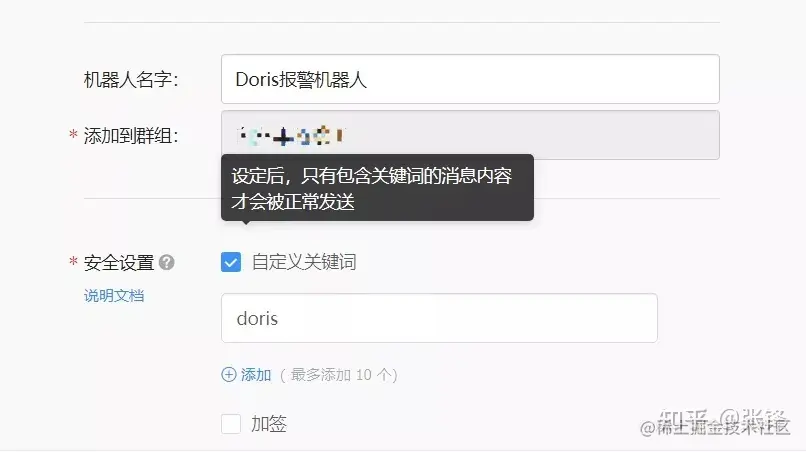Click the 添加 keyword link text
Screen dimensions: 806x452
pyautogui.click(x=256, y=374)
